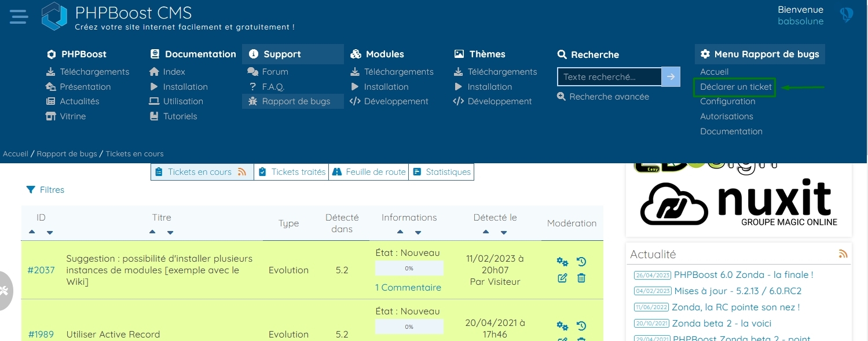Open Utilisation under Documentation
Viewport: 868px width, 341px height.
point(176,101)
